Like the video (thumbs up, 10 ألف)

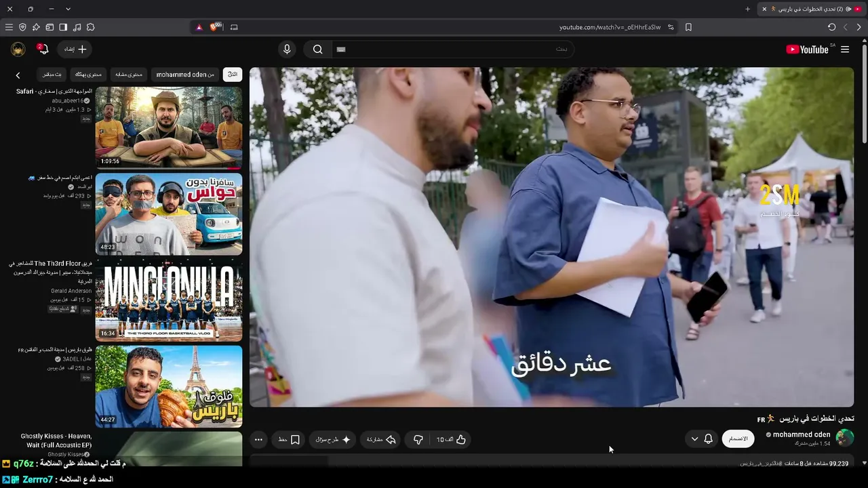451,439
